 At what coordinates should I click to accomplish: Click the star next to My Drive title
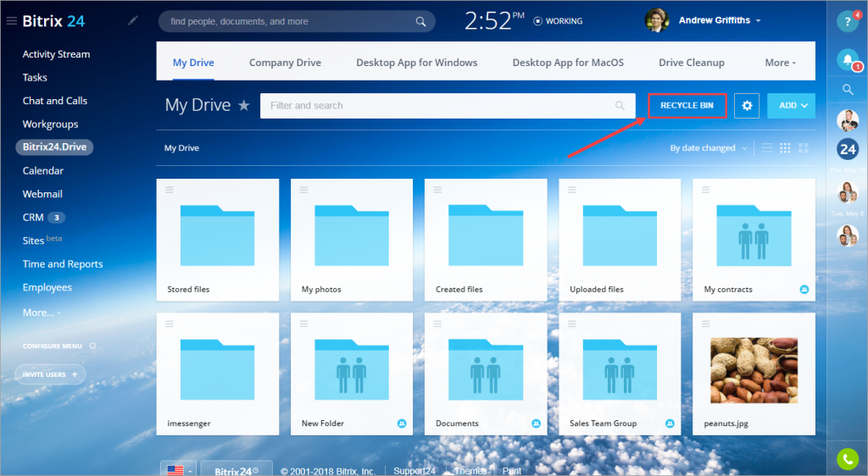coord(243,105)
